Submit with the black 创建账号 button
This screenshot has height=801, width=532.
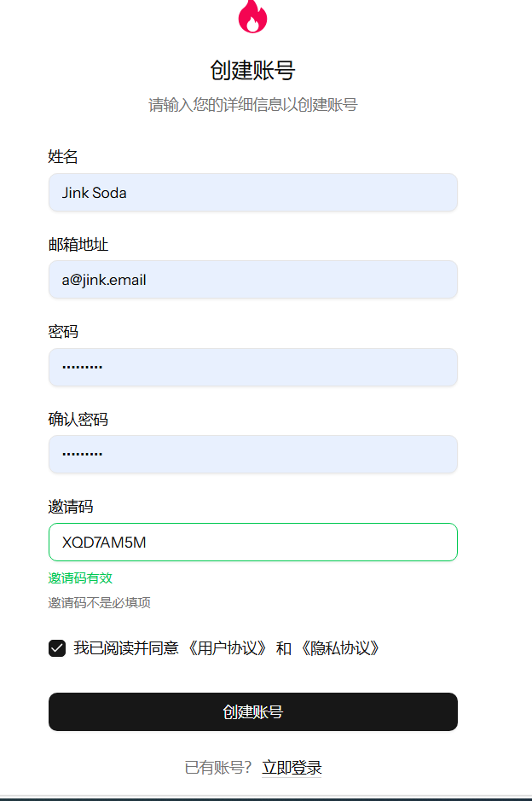(x=252, y=711)
